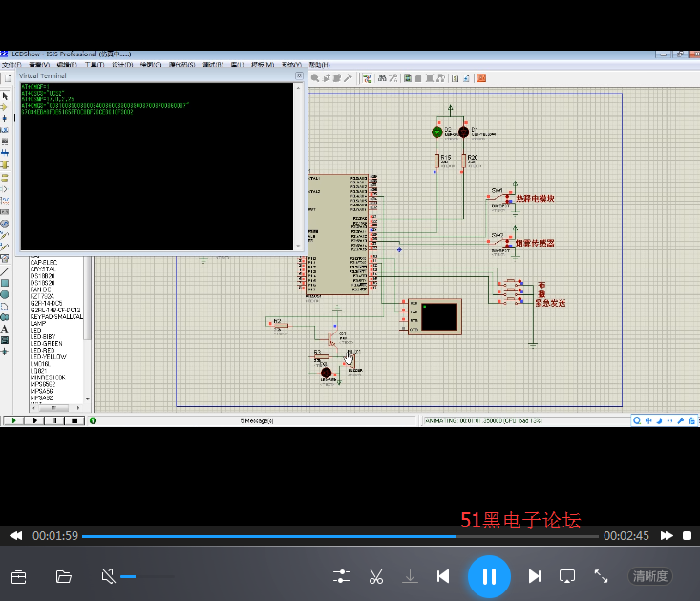The image size is (700, 601).
Task: Click the 紧急发送 push button
Action: 512,302
